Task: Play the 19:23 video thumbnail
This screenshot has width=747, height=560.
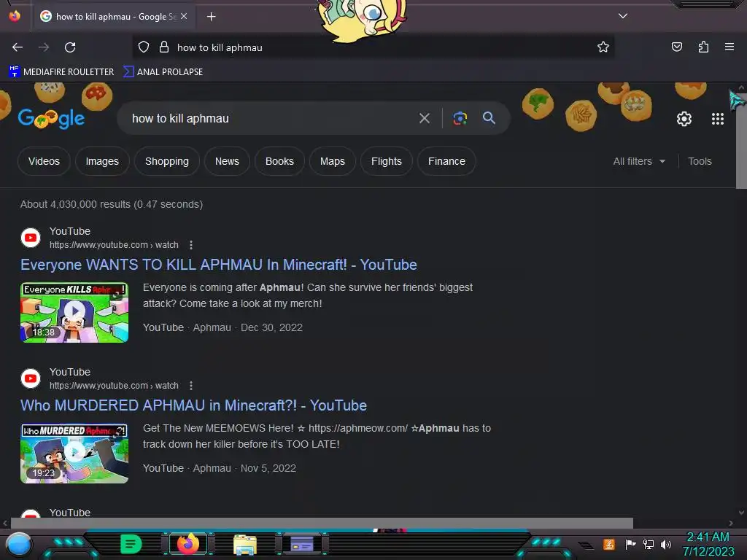Action: click(x=74, y=453)
